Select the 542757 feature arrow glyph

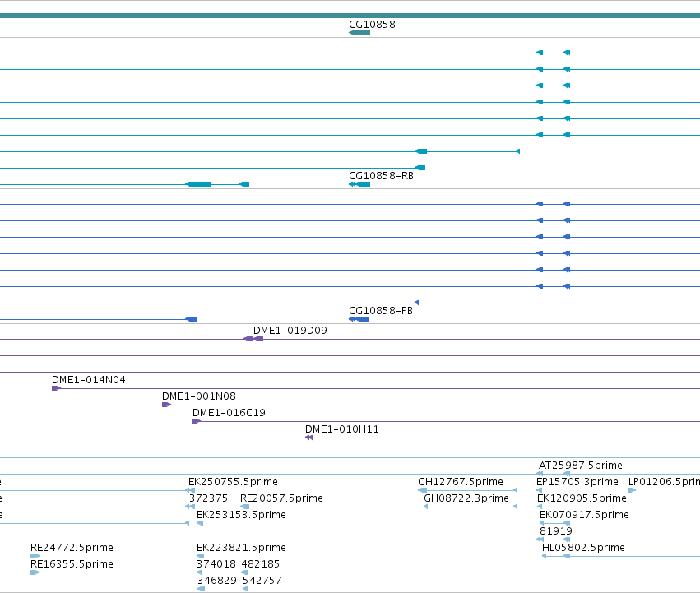point(245,589)
